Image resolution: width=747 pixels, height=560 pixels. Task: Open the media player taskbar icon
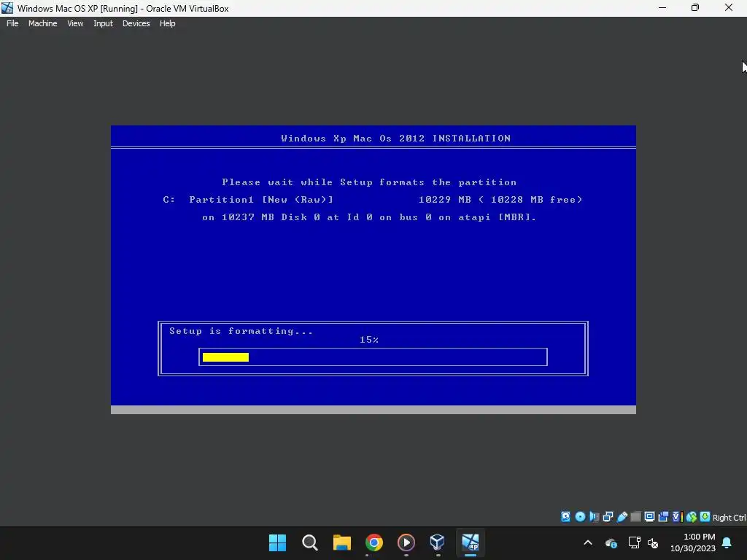[406, 542]
